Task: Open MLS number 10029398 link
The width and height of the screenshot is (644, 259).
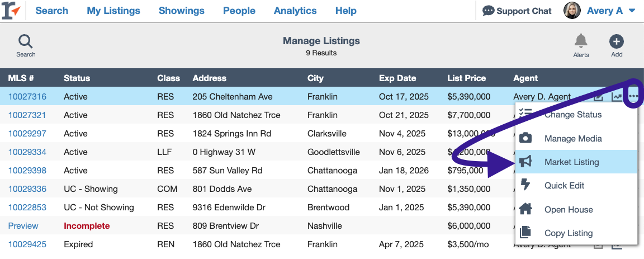Action: point(27,170)
